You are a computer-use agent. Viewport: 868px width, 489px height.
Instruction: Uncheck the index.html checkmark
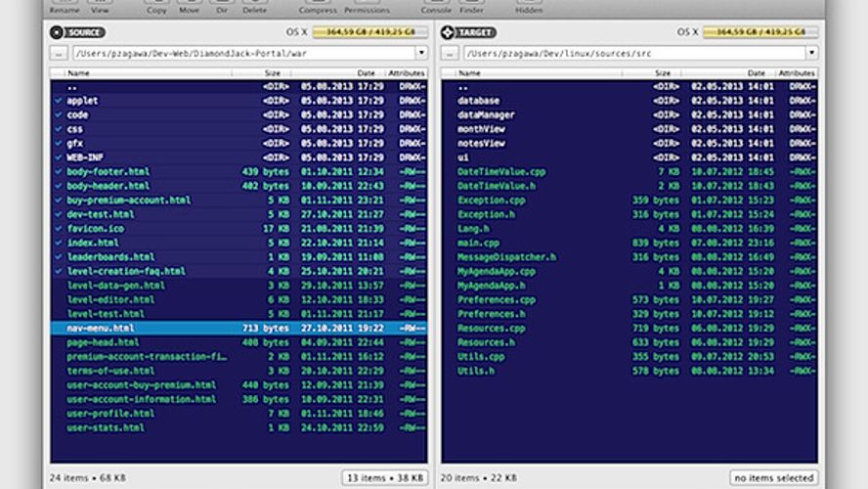(58, 243)
